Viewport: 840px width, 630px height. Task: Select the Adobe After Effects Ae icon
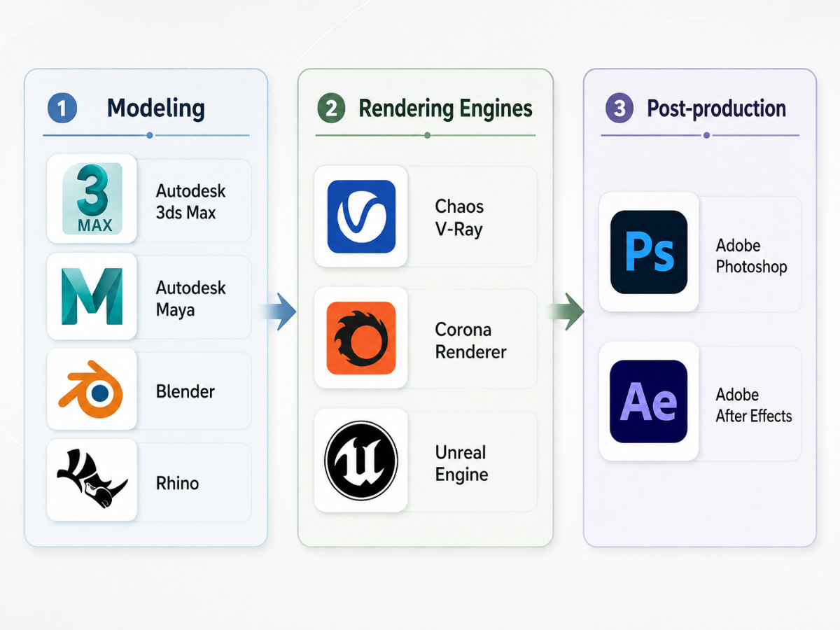coord(649,402)
